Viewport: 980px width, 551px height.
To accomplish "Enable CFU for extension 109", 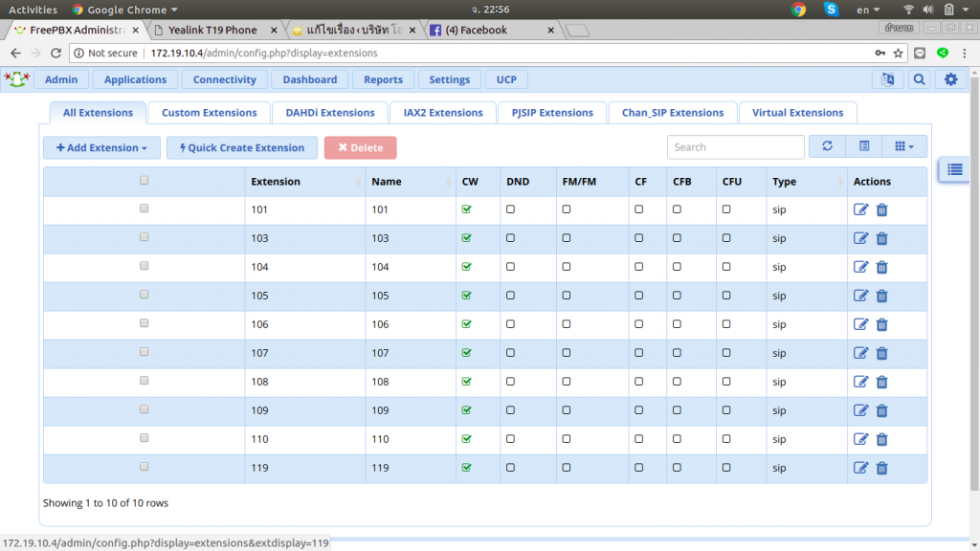I will [726, 410].
